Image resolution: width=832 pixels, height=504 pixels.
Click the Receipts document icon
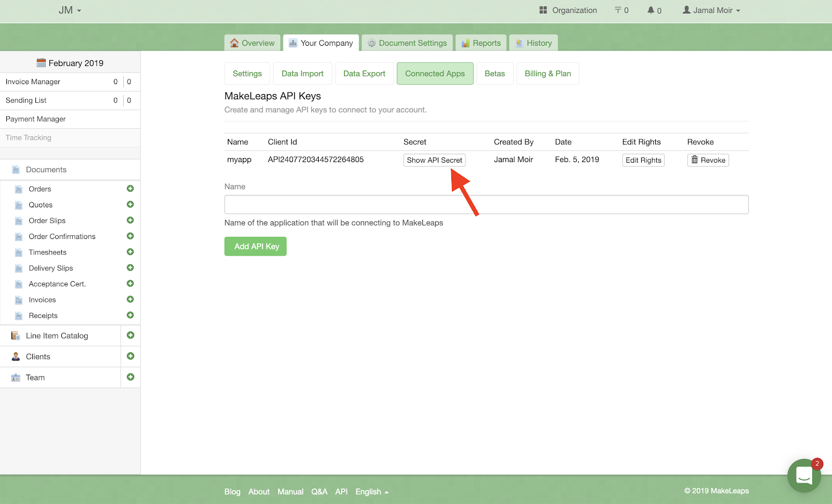click(x=19, y=316)
